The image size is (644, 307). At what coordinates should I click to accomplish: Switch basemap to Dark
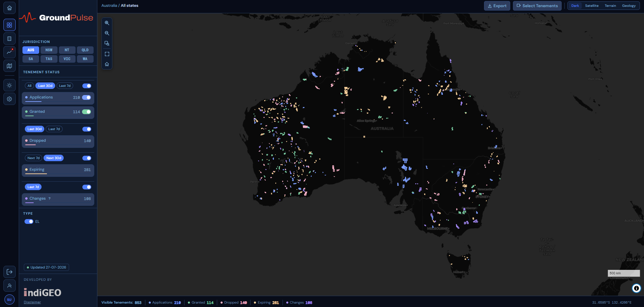pyautogui.click(x=575, y=6)
